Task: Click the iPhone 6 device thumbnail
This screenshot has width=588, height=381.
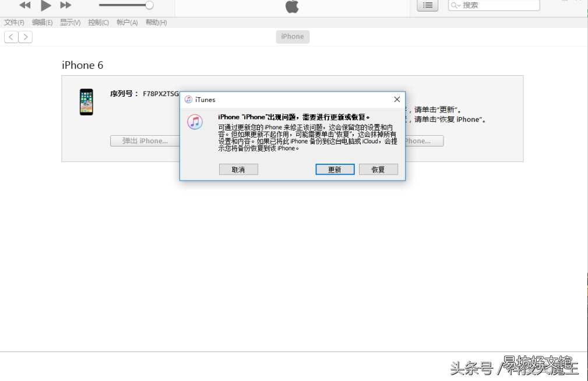Action: coord(86,101)
